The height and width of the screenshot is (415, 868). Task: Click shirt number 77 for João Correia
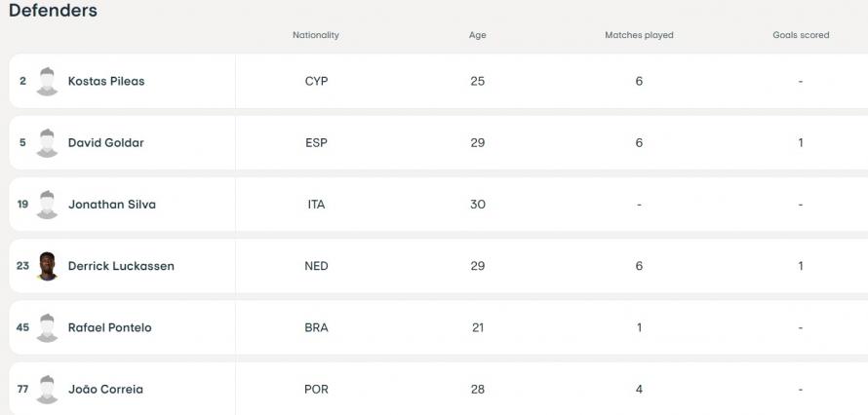[x=22, y=389]
